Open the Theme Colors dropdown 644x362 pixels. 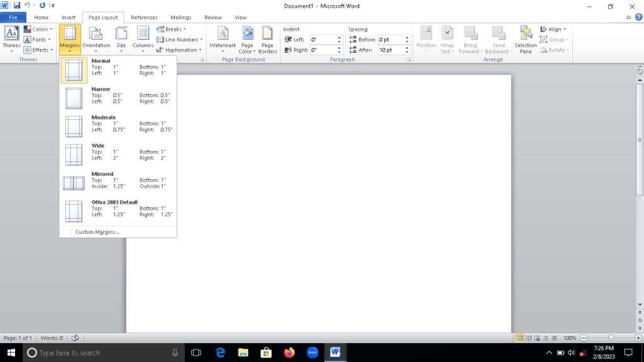pyautogui.click(x=38, y=29)
